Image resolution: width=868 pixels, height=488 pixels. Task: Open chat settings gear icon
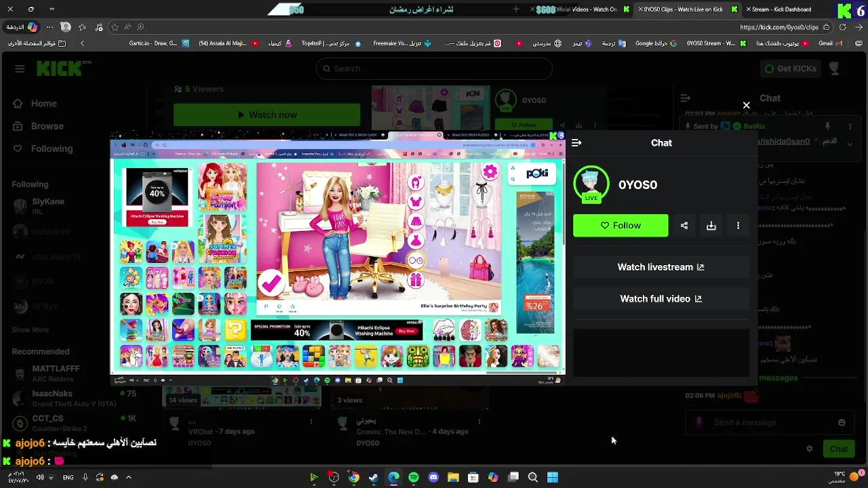[x=809, y=449]
